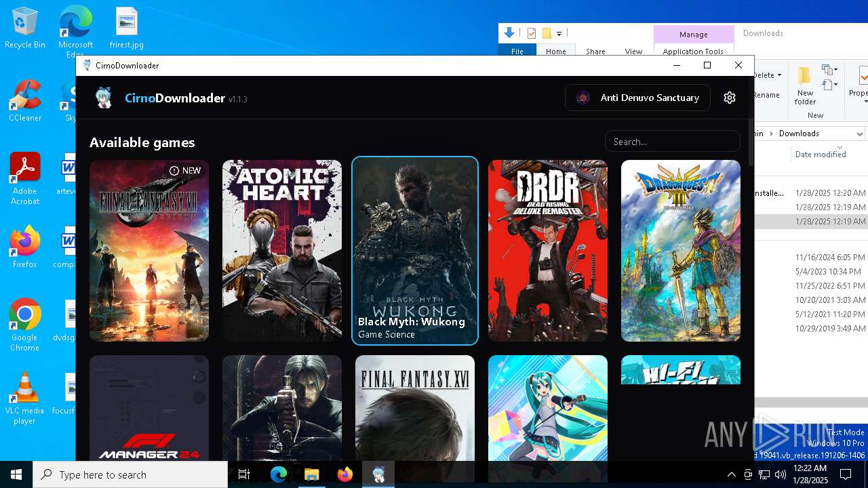Click the taskbar search box
The image size is (868, 488).
130,474
